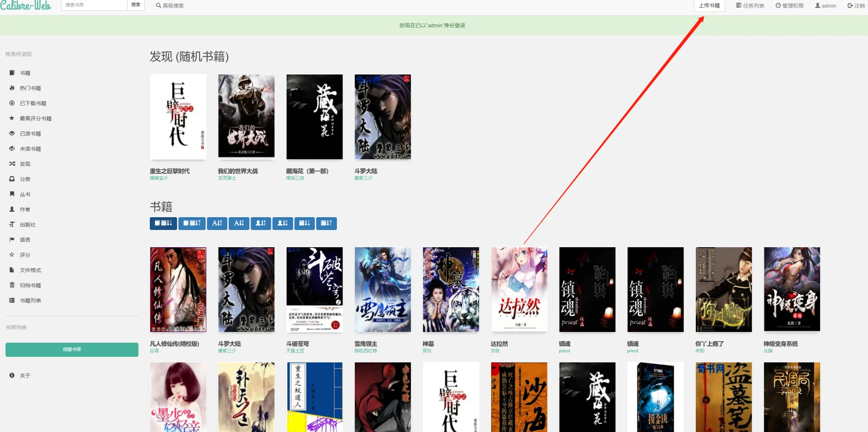868x432 pixels.
Task: Open the 盗墓笔记 book cover
Action: point(724,397)
